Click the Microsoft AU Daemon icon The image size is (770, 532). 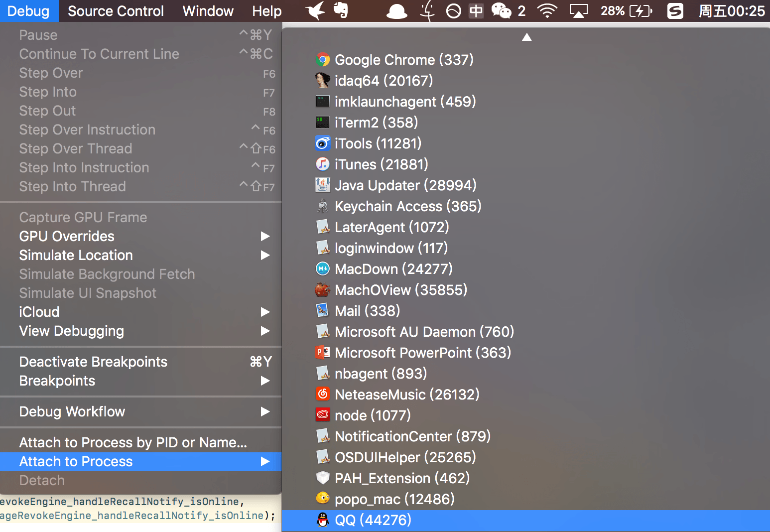point(323,332)
